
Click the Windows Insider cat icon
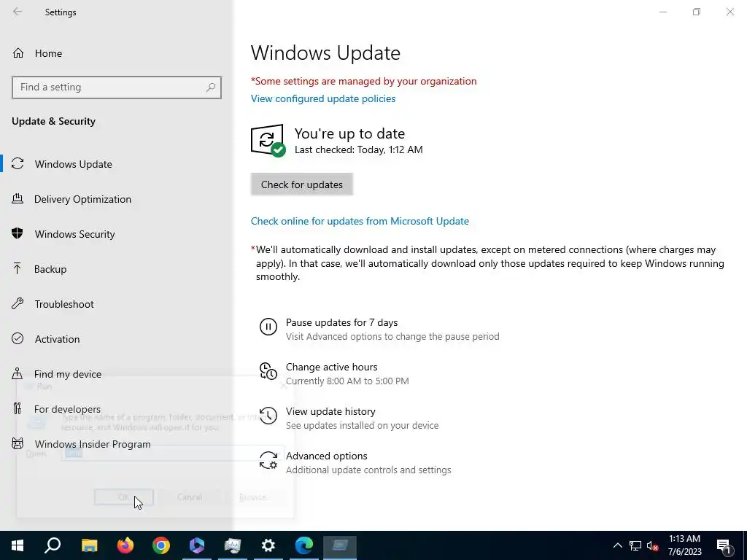tap(18, 444)
